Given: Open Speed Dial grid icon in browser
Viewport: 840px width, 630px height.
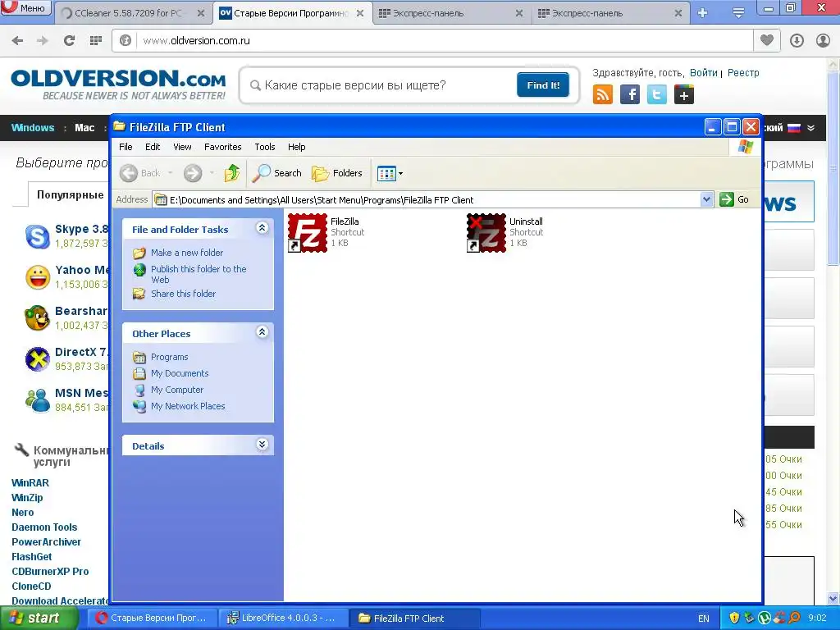Looking at the screenshot, I should 96,41.
